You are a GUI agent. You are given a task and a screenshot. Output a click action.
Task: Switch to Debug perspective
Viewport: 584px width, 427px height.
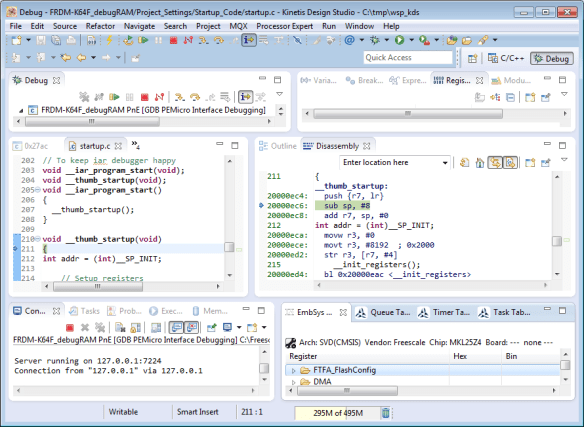tap(552, 58)
